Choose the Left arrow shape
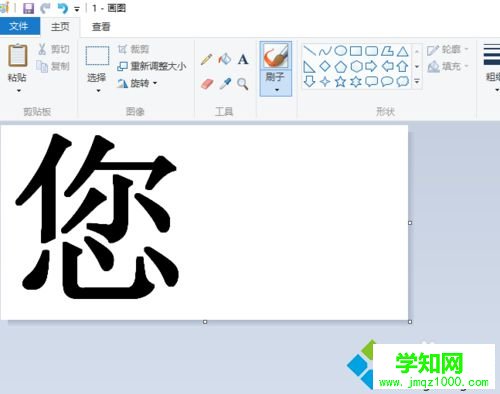This screenshot has height=394, width=500. (x=387, y=66)
